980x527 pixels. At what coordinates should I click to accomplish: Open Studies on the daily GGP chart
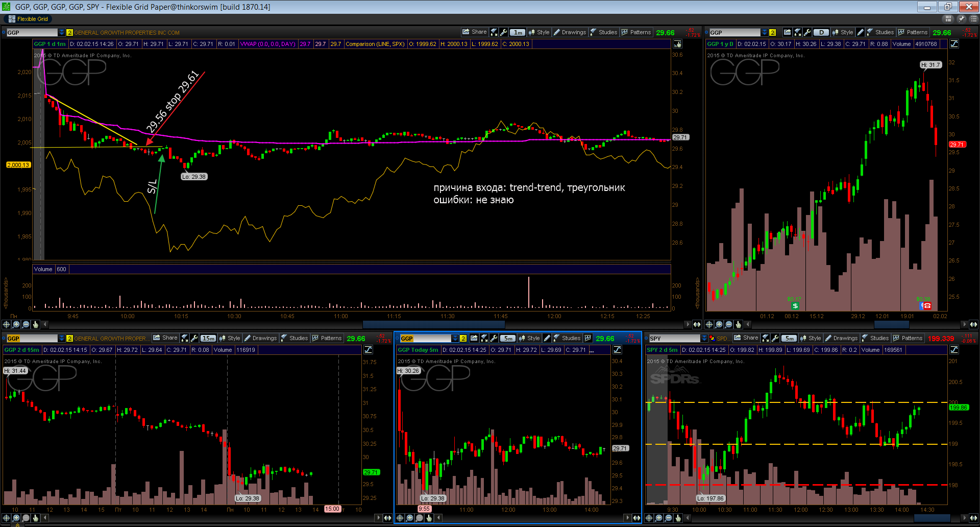[880, 32]
